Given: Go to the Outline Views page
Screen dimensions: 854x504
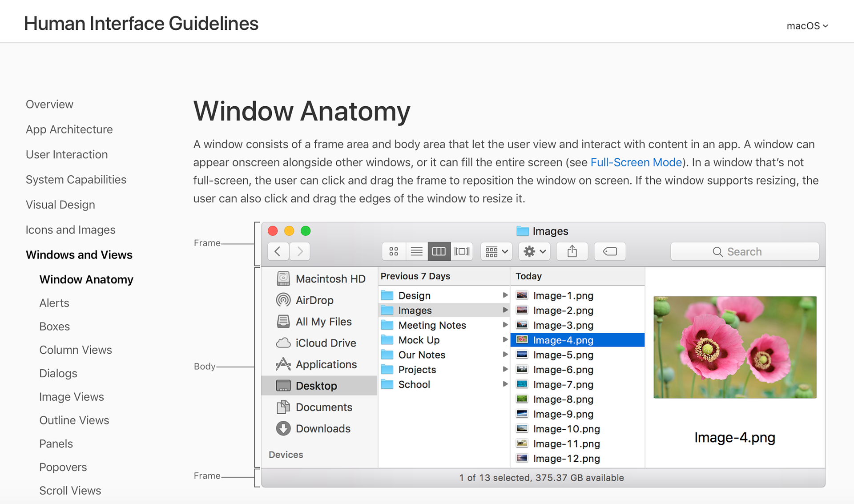Looking at the screenshot, I should click(74, 420).
